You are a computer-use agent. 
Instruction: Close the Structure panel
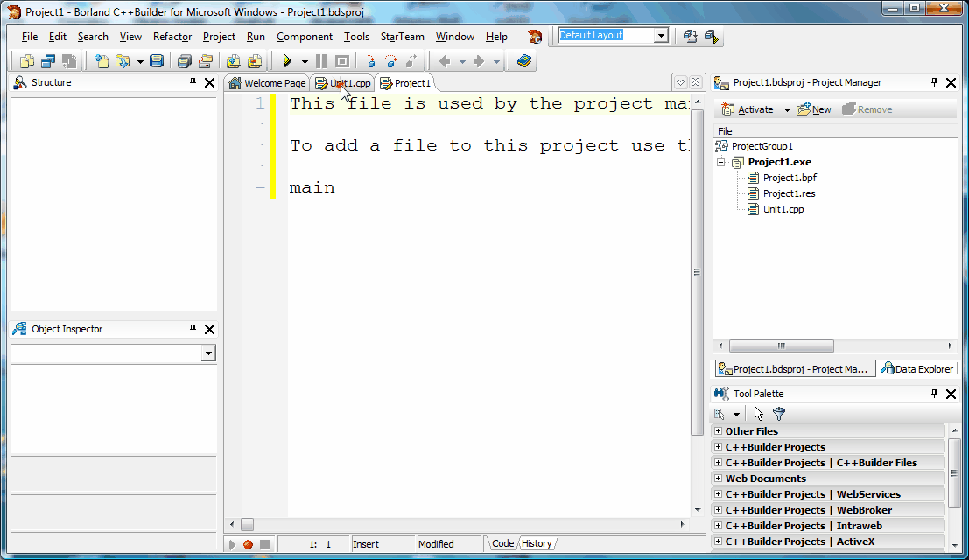click(x=209, y=82)
